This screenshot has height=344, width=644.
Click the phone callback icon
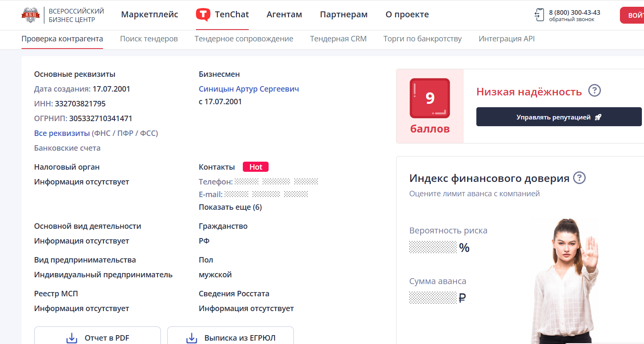tap(539, 15)
